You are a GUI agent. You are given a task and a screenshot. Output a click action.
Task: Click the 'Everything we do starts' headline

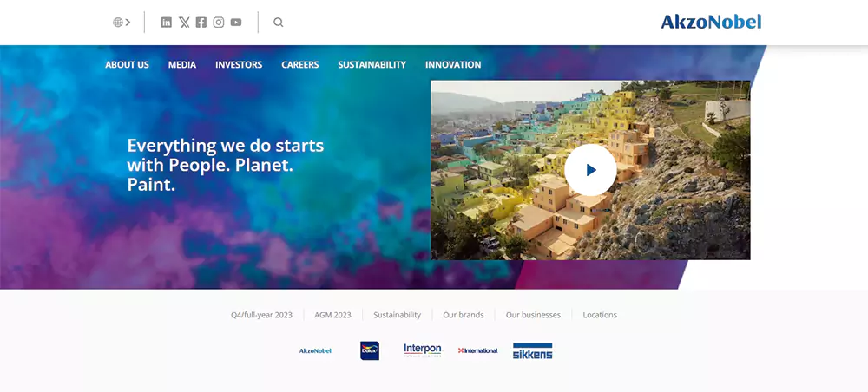point(226,166)
